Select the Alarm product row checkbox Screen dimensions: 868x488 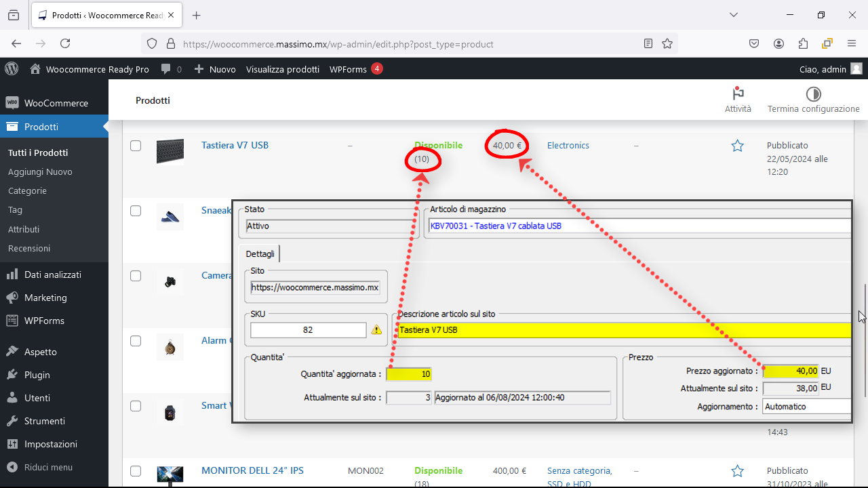click(x=136, y=341)
